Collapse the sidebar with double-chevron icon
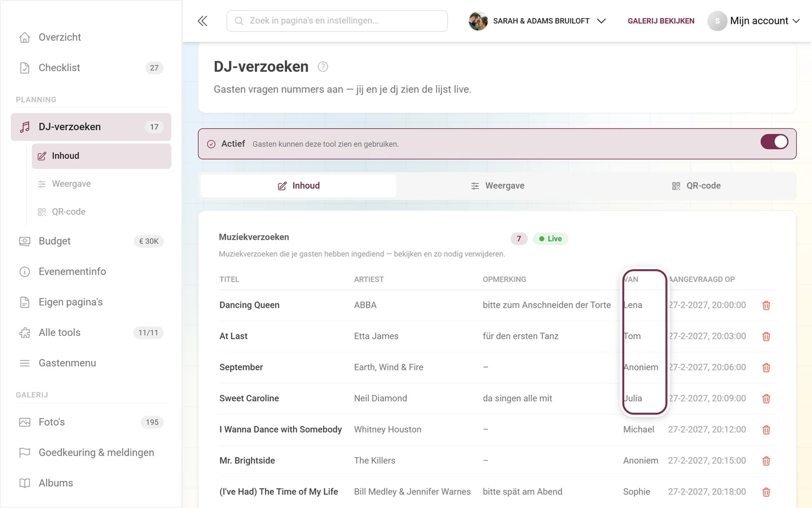The image size is (812, 508). (x=202, y=21)
